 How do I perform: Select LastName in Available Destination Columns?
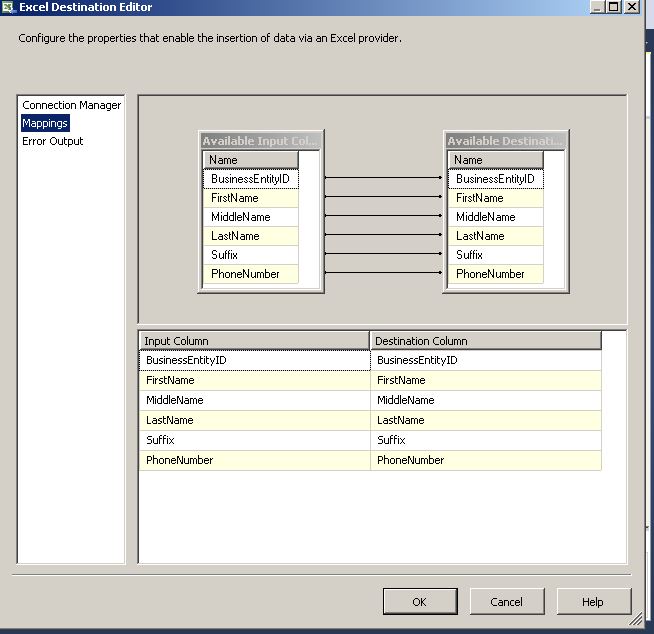(x=496, y=236)
